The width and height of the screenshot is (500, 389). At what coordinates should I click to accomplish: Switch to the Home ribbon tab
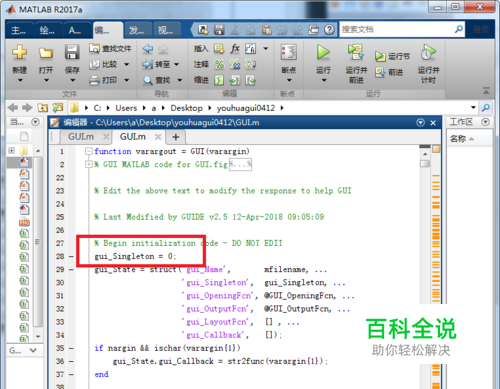[x=19, y=30]
